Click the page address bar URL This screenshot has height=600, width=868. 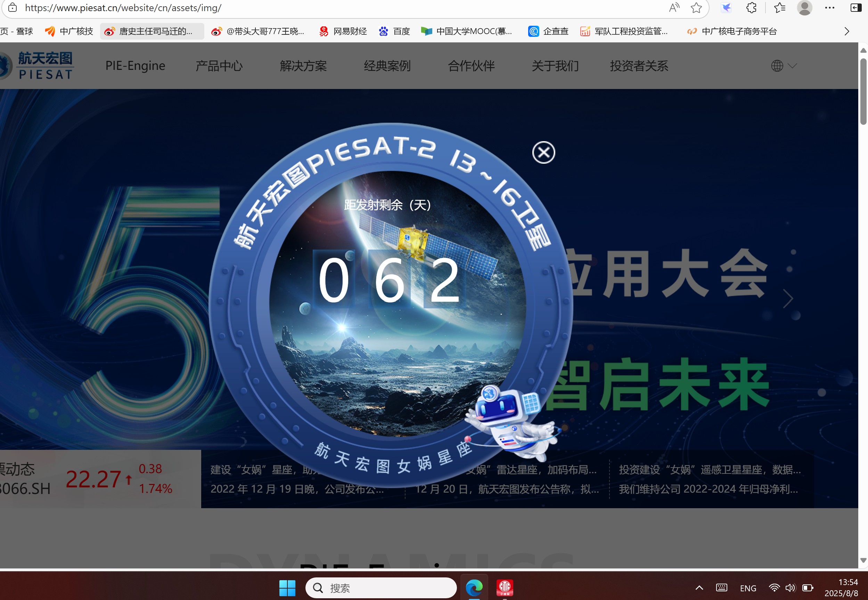click(123, 8)
